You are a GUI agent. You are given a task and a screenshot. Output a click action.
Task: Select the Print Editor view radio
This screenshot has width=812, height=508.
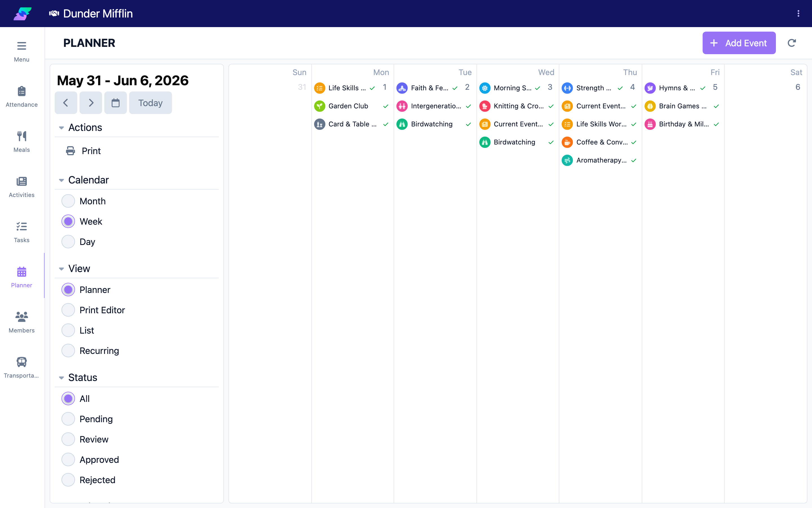(68, 310)
